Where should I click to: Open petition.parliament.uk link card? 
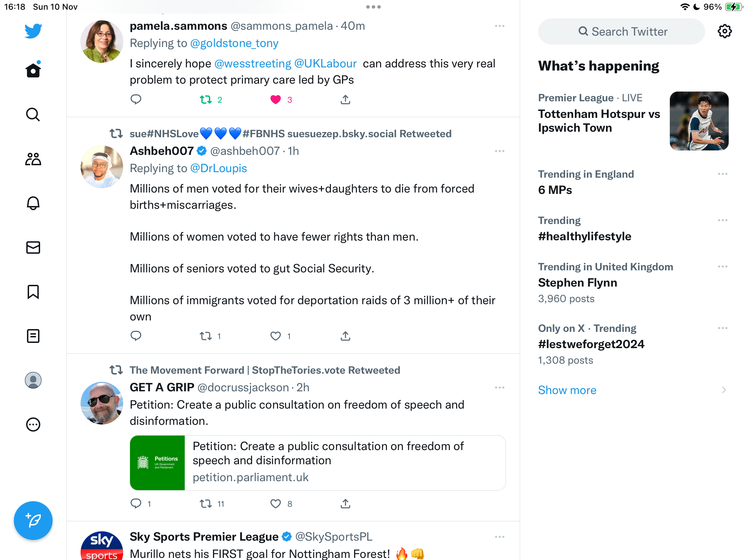click(x=318, y=463)
